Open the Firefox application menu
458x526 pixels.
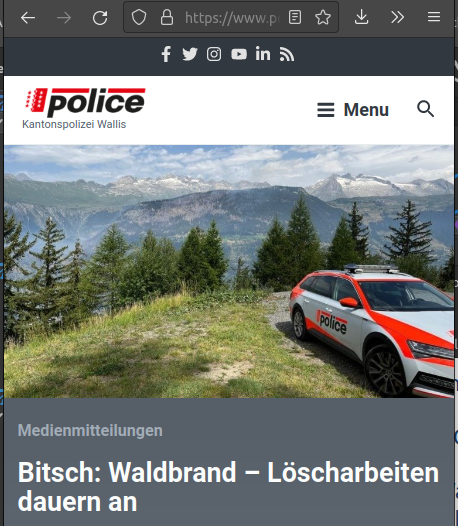434,17
